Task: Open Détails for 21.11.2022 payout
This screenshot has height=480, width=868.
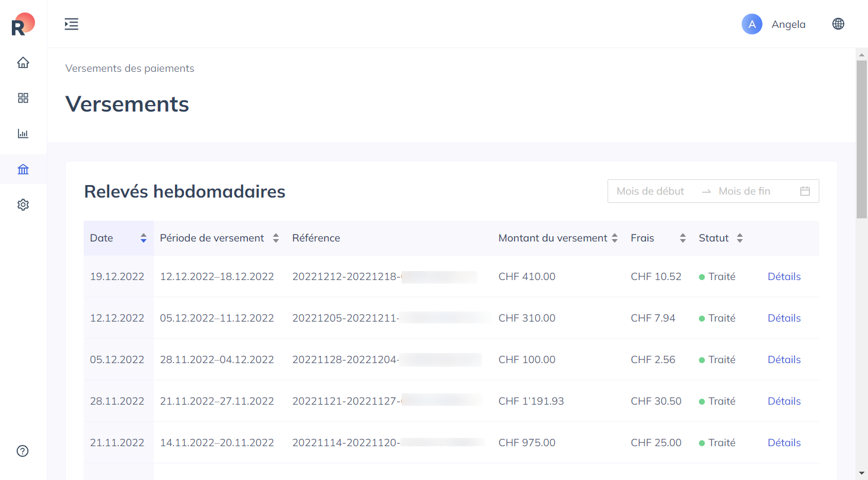Action: tap(784, 443)
